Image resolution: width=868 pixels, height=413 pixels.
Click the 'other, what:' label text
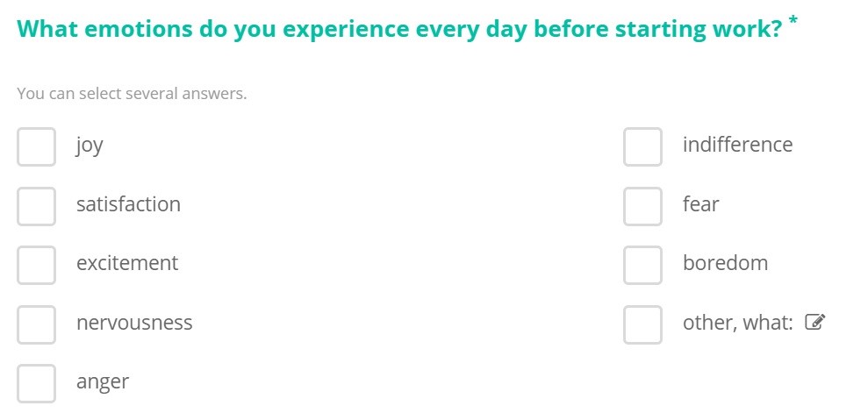(x=738, y=323)
